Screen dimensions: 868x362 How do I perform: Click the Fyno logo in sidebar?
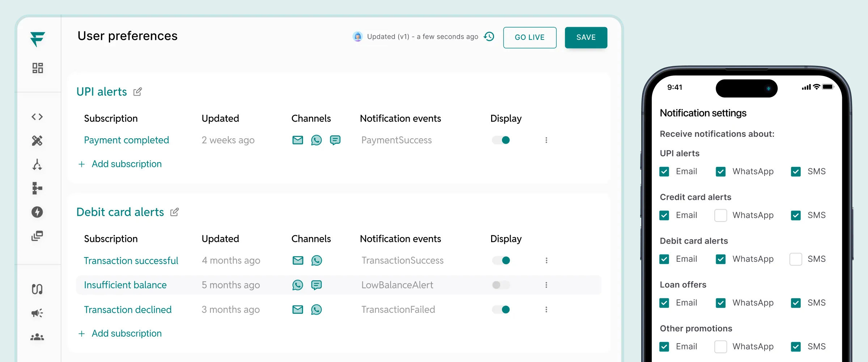tap(37, 39)
